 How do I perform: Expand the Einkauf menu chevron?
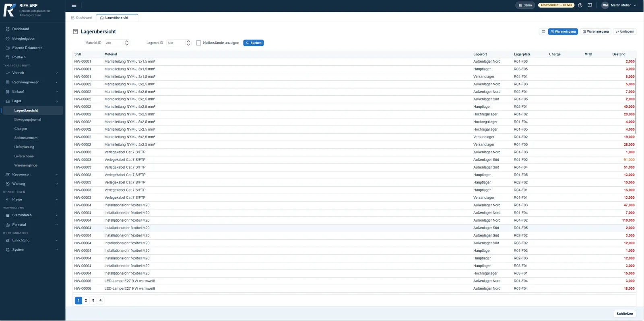[x=56, y=92]
